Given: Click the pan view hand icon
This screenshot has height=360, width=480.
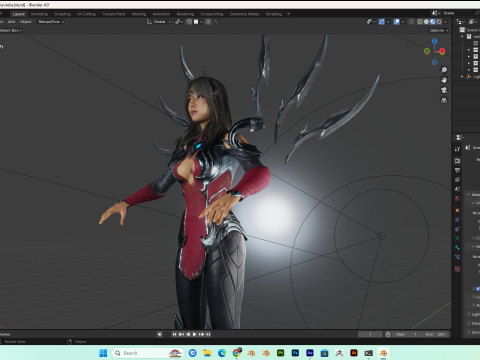Looking at the screenshot, I should tap(444, 80).
